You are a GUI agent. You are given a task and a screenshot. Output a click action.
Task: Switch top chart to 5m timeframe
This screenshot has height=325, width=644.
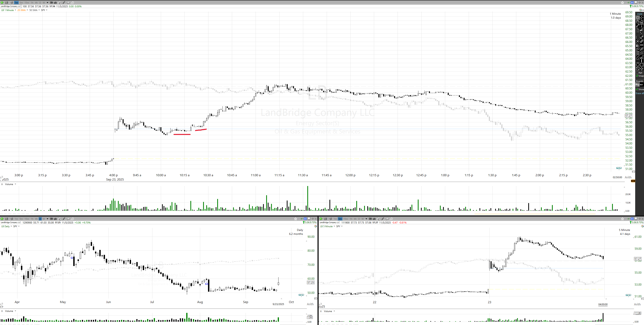click(x=21, y=3)
